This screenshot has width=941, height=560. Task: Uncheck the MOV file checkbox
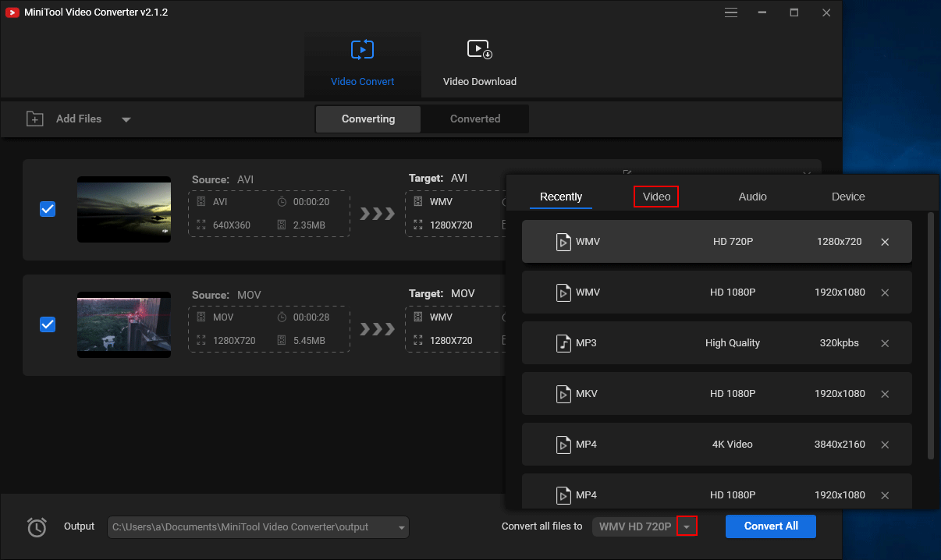[x=48, y=324]
